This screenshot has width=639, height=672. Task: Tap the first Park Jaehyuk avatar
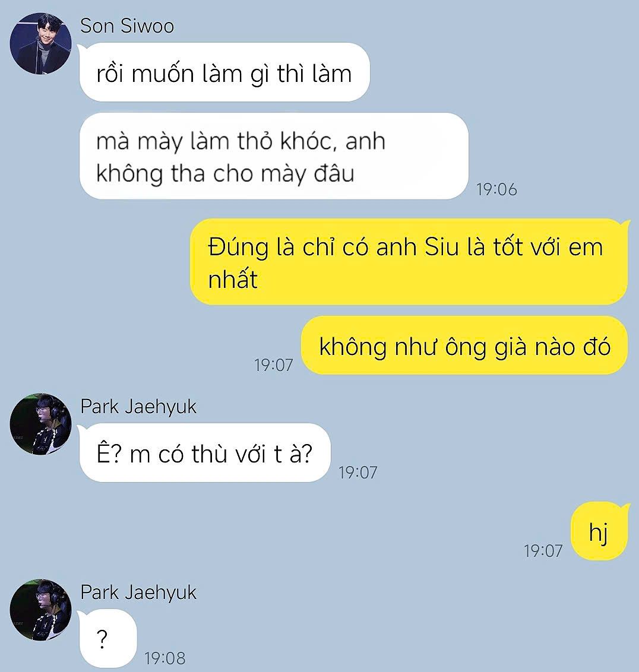coord(41,424)
